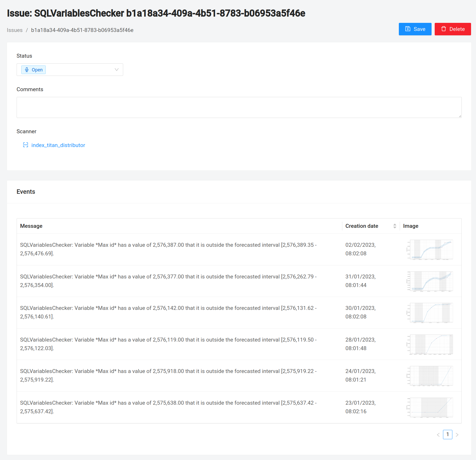Click the Creation date sort arrows icon
This screenshot has width=476, height=460.
tap(395, 226)
